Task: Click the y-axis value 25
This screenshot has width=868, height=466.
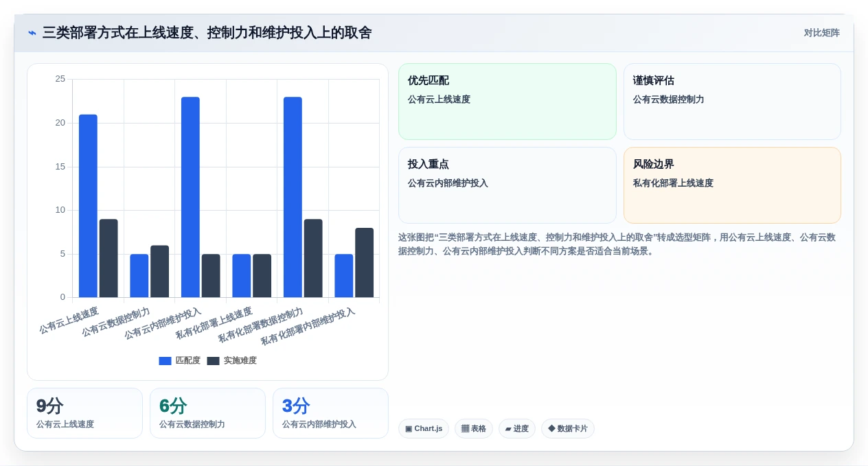Action: (60, 79)
